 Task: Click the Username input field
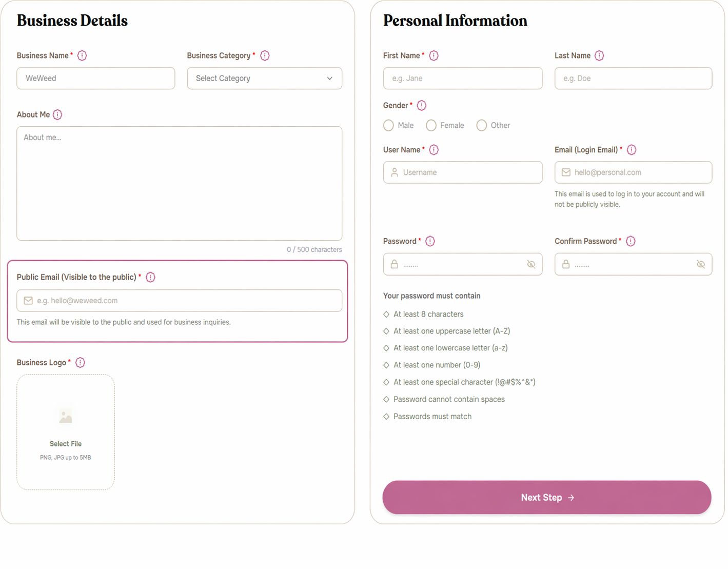pos(463,172)
